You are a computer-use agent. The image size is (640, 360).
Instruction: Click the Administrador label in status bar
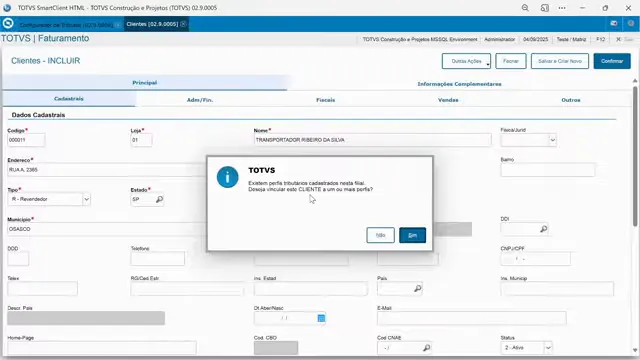click(x=500, y=40)
